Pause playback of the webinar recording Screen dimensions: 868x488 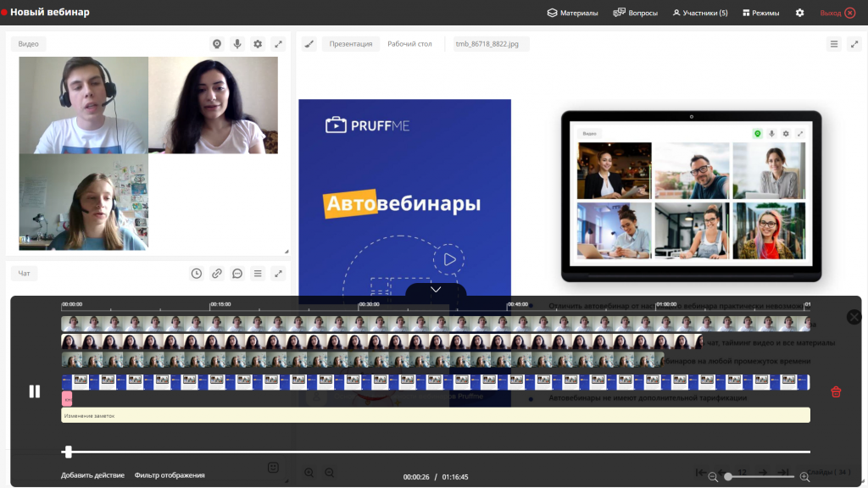click(34, 391)
